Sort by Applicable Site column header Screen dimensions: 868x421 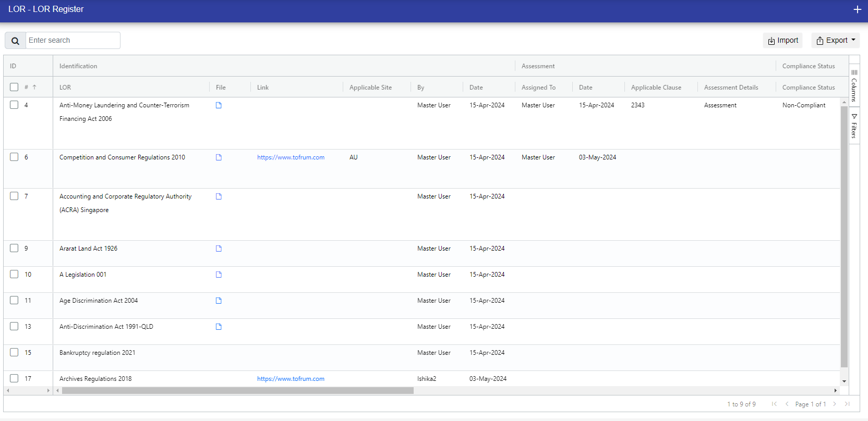coord(370,88)
